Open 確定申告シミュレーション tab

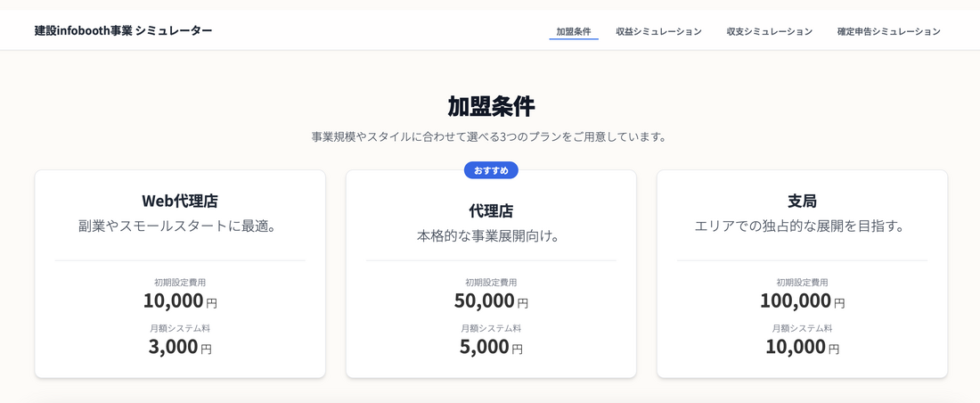[889, 31]
